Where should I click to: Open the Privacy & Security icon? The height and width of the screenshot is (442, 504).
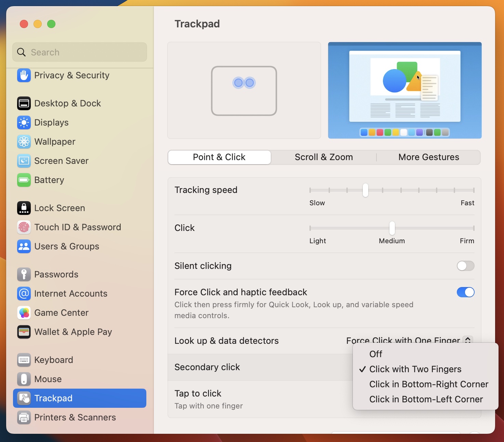[24, 76]
